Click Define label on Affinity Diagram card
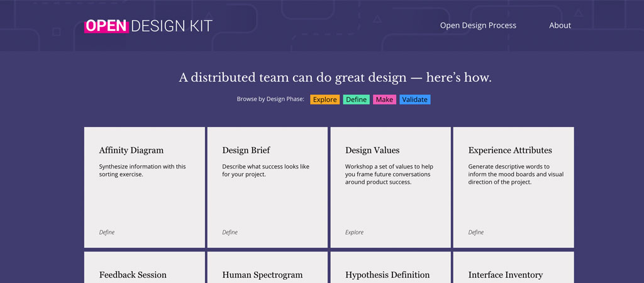Viewport: 644px width, 283px height. 107,232
